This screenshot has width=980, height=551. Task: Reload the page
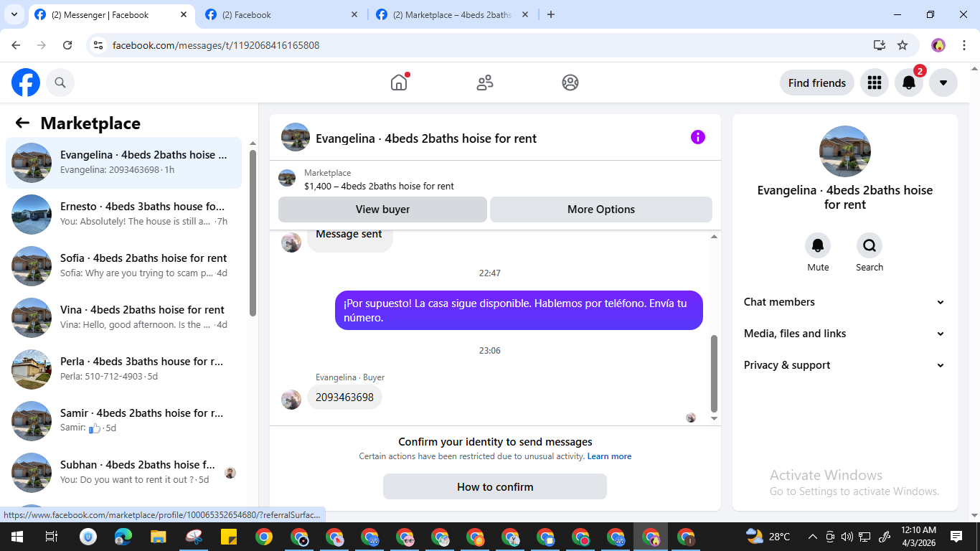[67, 45]
